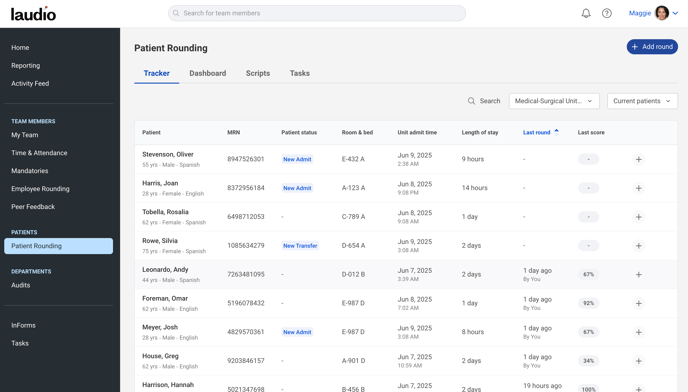The width and height of the screenshot is (688, 392).
Task: Click the Length of stay column header
Action: point(480,133)
